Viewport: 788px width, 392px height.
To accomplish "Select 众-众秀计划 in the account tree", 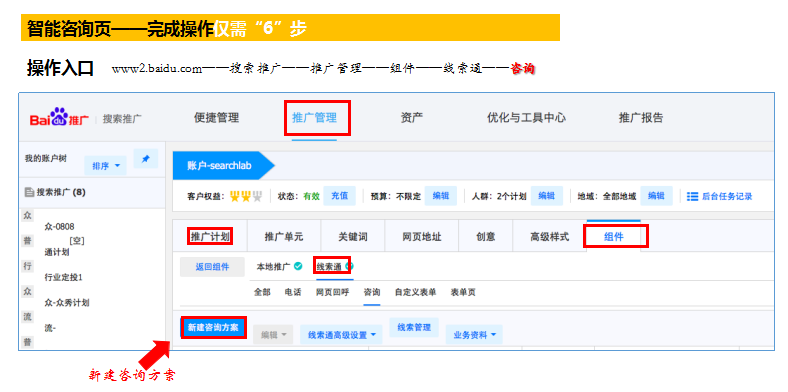I will click(x=67, y=303).
